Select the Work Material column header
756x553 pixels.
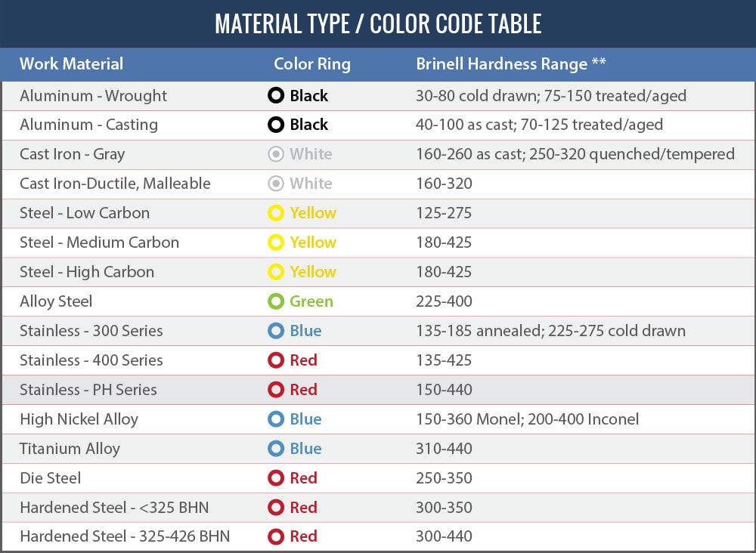(x=71, y=63)
